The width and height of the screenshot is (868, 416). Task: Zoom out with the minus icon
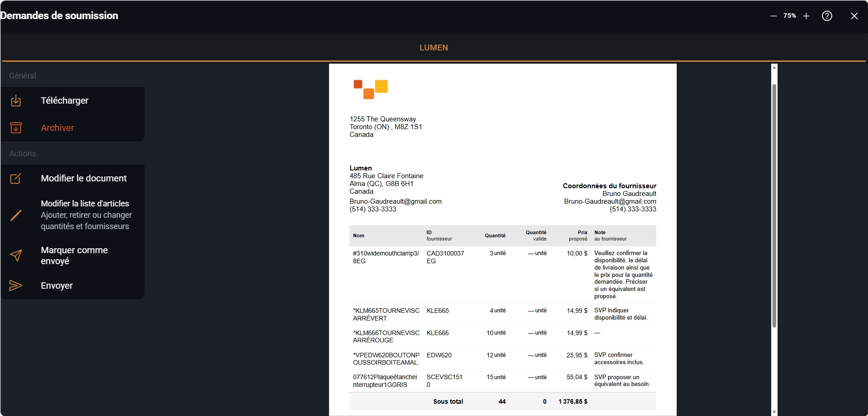[773, 16]
